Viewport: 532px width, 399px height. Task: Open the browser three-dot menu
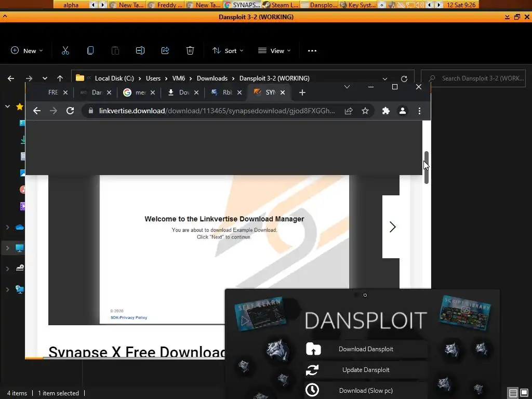[x=419, y=111]
